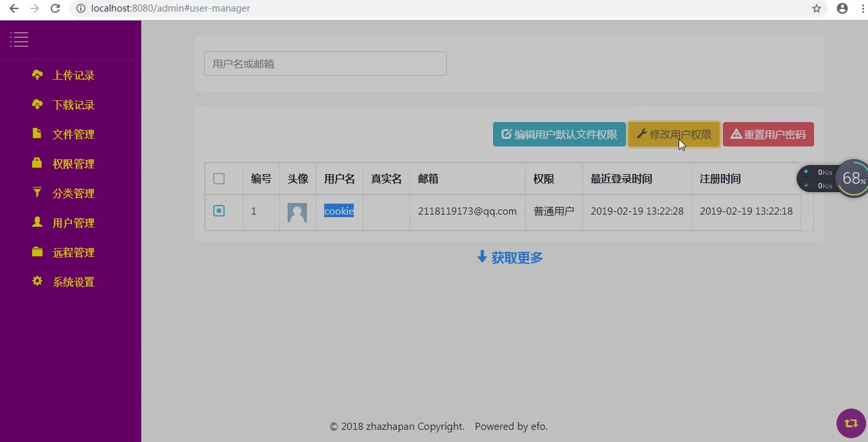This screenshot has height=442, width=868.
Task: Focus the 用户名或邮箱 search field
Action: point(325,64)
